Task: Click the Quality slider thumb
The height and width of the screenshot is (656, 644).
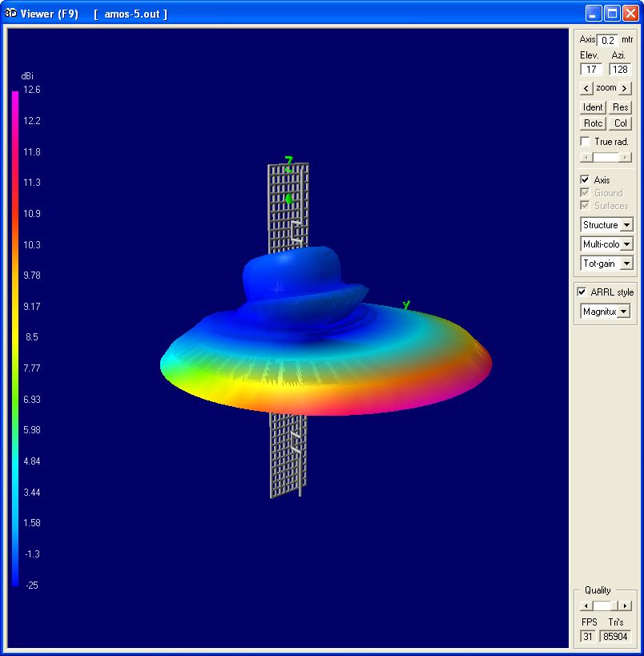Action: point(602,606)
